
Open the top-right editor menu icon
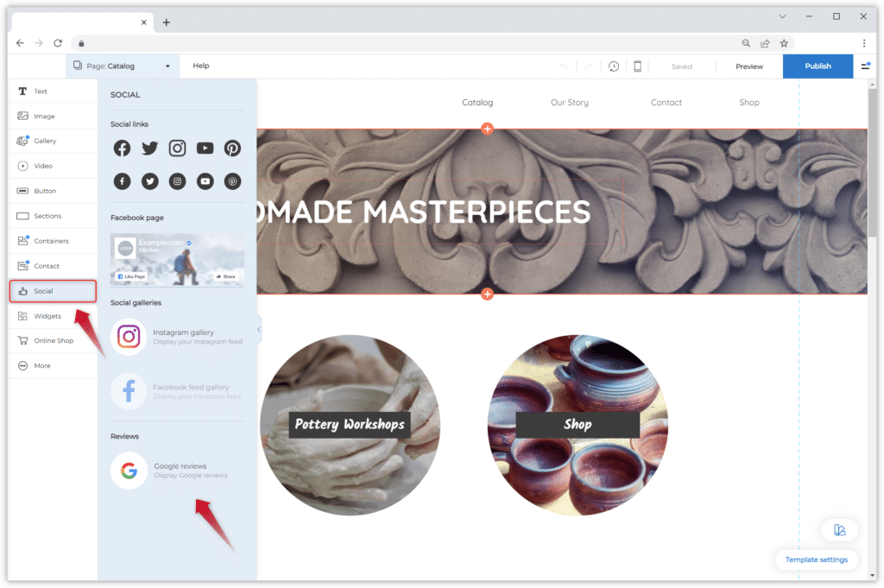[865, 66]
